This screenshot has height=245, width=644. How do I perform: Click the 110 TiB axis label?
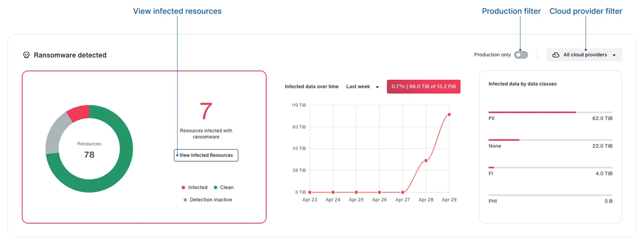click(x=299, y=105)
